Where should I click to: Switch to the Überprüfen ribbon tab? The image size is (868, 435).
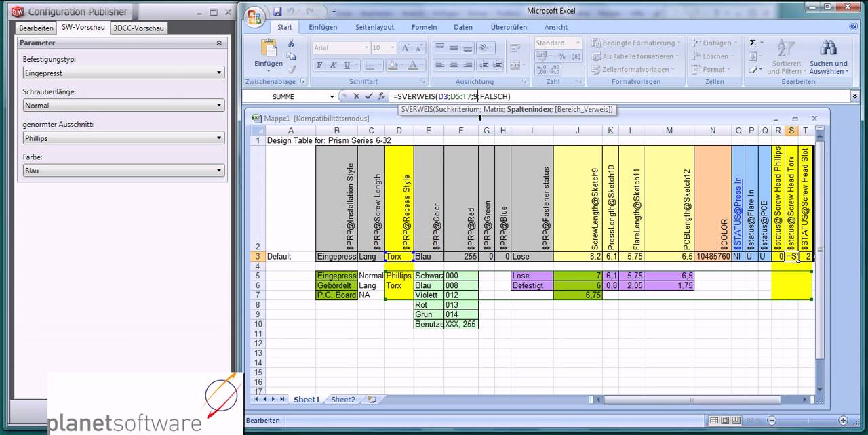coord(509,27)
